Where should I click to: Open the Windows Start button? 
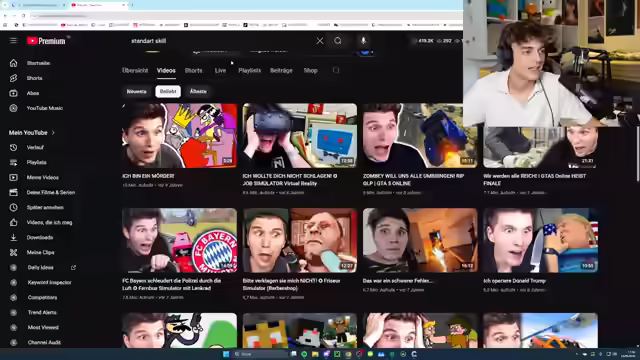[226, 354]
